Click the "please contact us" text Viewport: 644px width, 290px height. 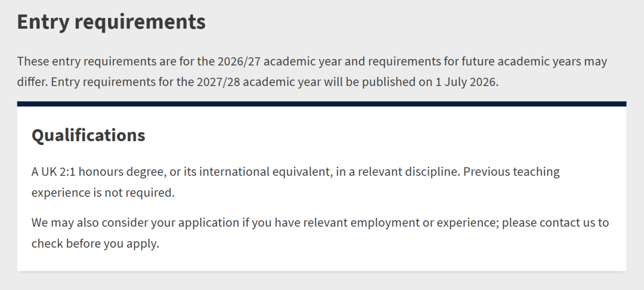point(548,223)
